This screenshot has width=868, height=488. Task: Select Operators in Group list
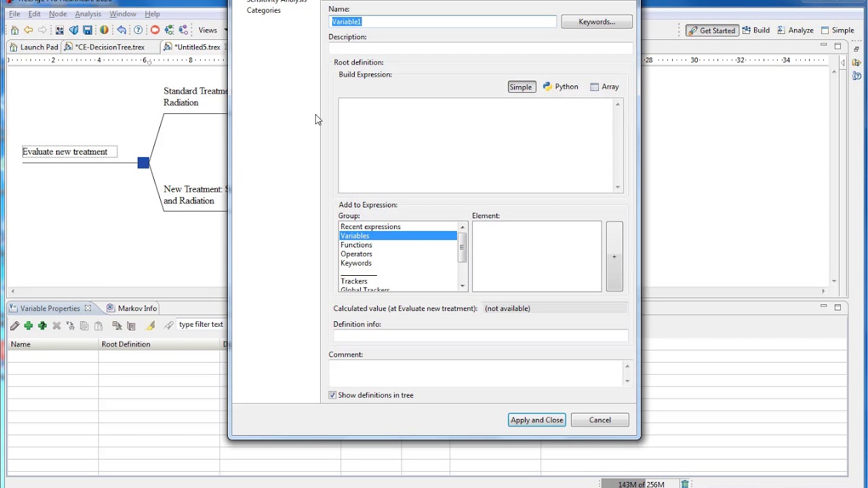pos(398,254)
